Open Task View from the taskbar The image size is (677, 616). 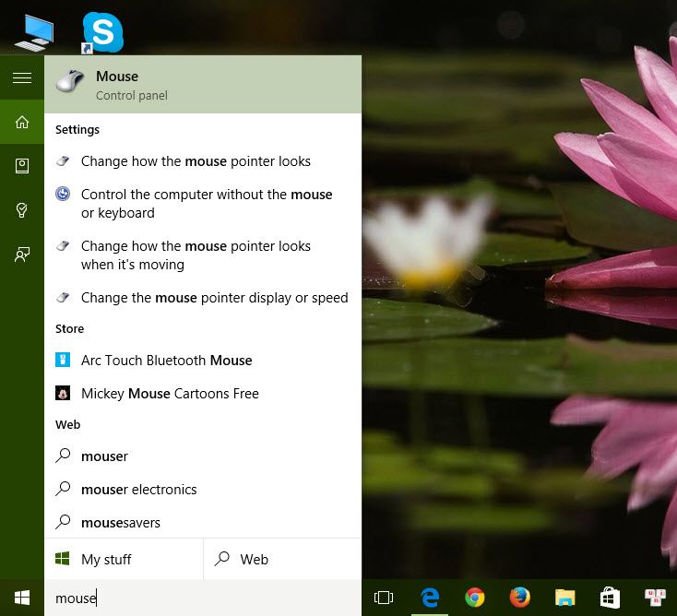pos(384,598)
